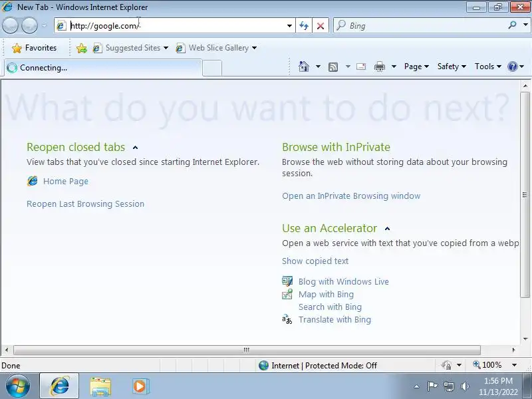Click the volume speaker tray icon
Viewport: 532px width, 399px height.
click(465, 386)
